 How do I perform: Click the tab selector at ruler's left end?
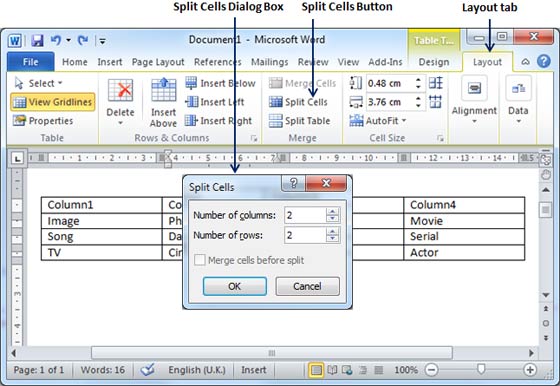[17, 158]
